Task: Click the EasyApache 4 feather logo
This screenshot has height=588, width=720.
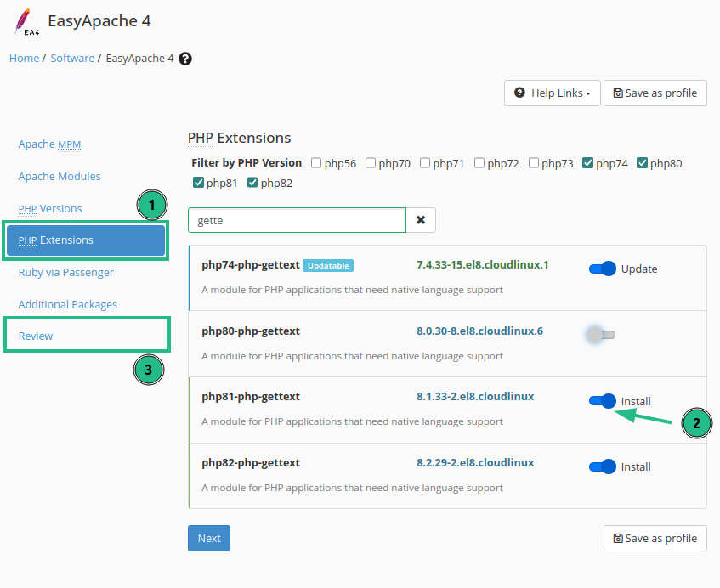Action: [x=26, y=23]
